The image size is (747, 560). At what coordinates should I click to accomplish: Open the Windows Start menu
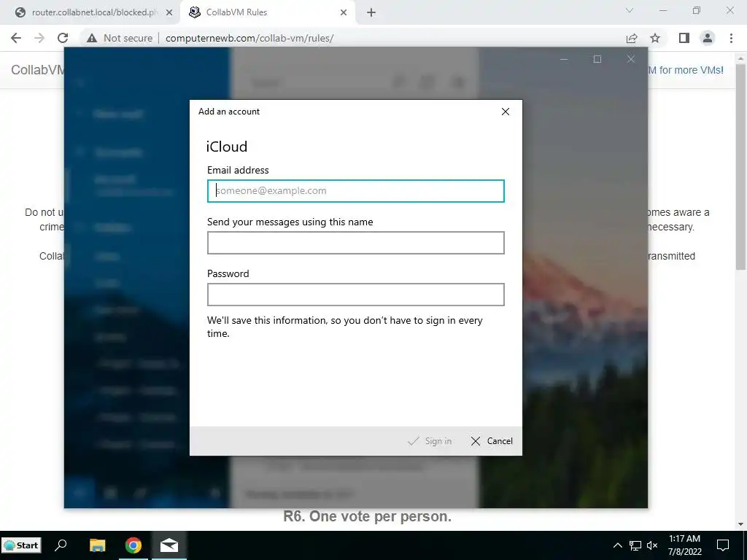[x=21, y=545]
